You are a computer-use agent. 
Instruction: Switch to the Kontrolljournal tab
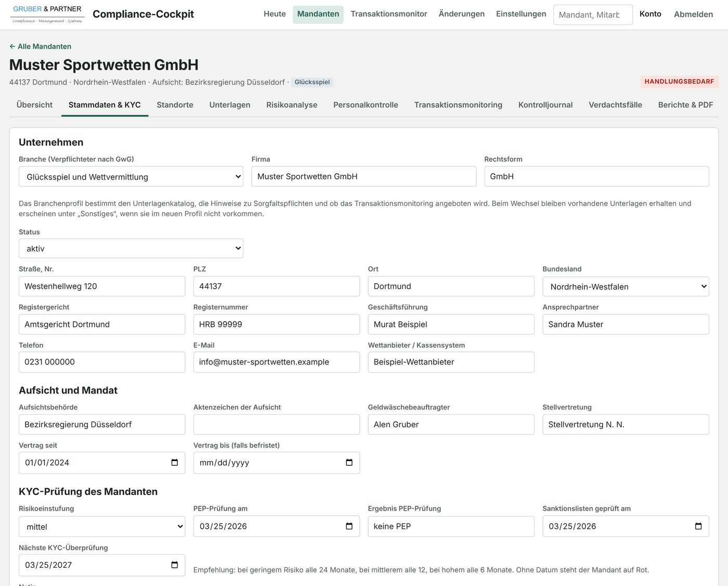545,105
